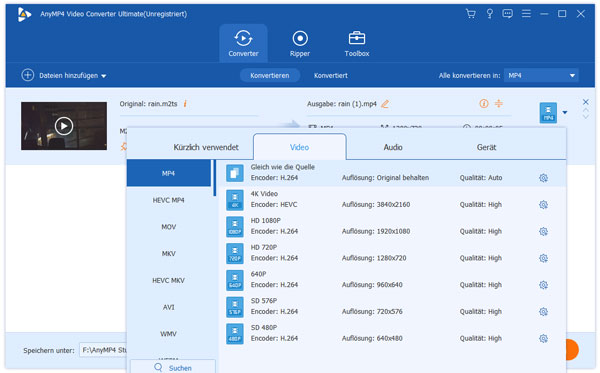Open settings gear for HD 1080P

tap(543, 231)
